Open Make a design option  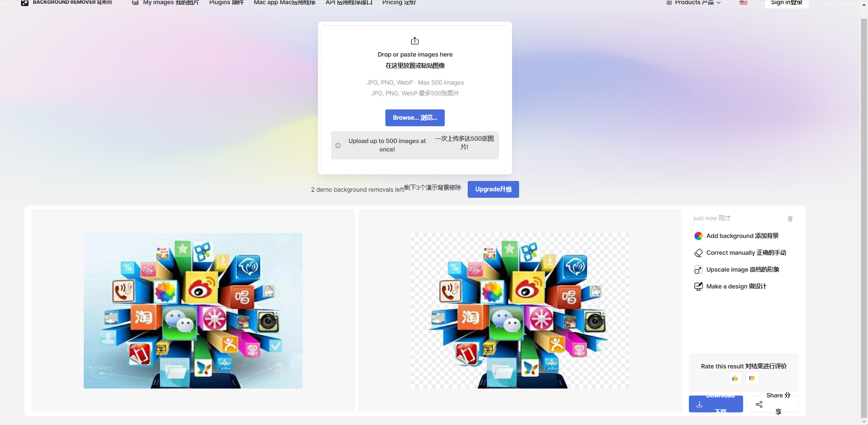(x=731, y=287)
